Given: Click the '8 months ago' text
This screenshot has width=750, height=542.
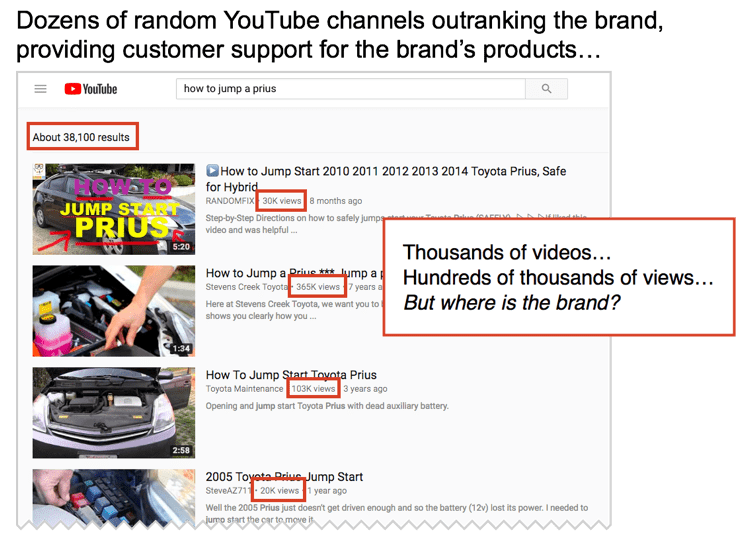Looking at the screenshot, I should [336, 201].
